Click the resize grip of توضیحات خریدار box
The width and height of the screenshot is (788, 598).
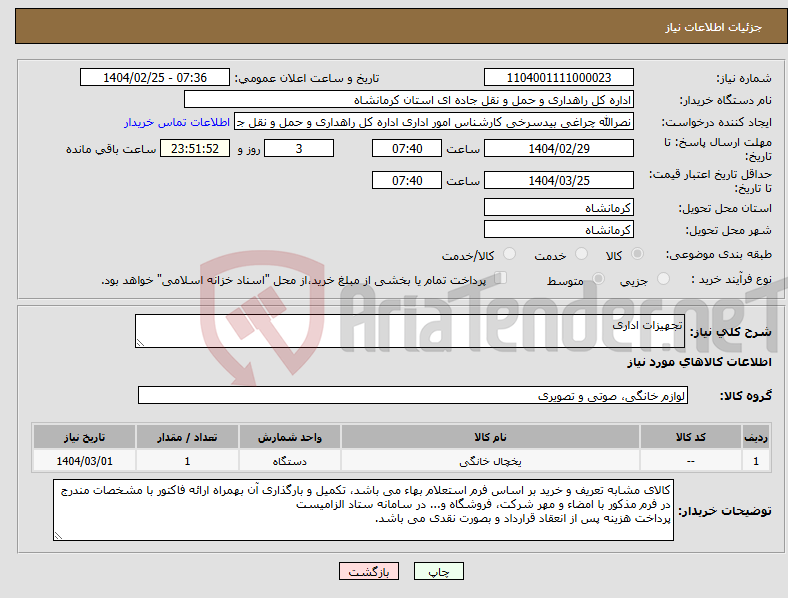point(58,536)
